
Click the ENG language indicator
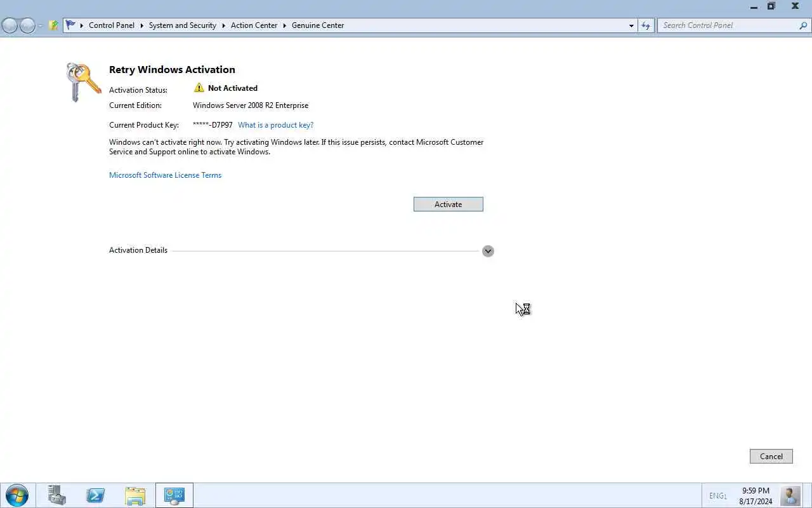pos(717,495)
